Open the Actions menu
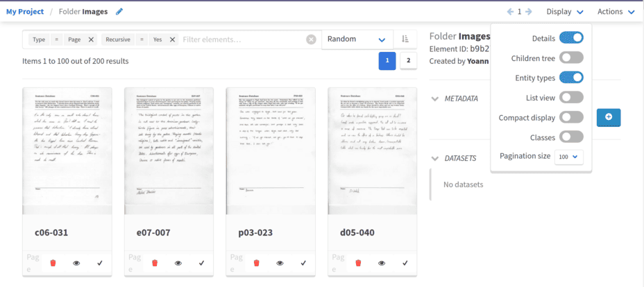 click(x=616, y=12)
